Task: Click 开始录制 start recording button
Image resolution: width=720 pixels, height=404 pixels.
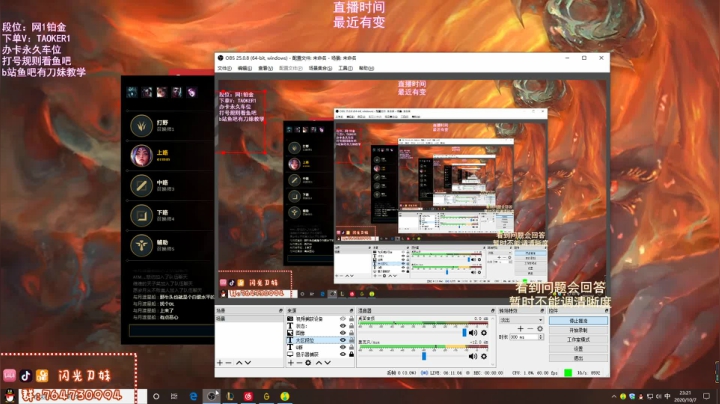Action: point(578,330)
